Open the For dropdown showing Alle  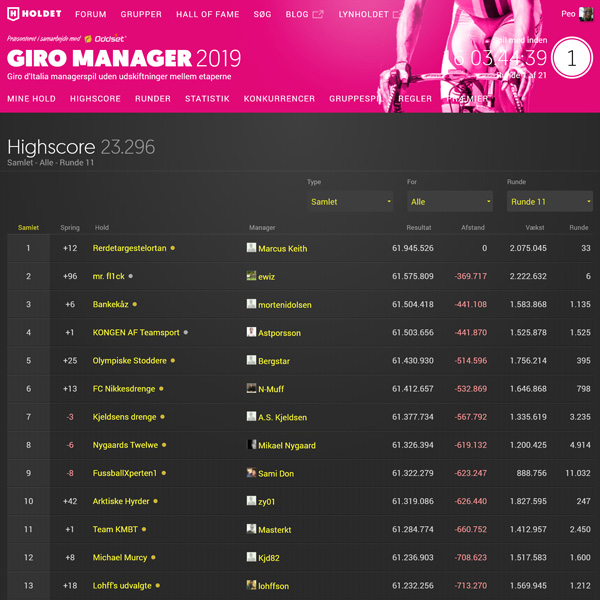point(450,201)
